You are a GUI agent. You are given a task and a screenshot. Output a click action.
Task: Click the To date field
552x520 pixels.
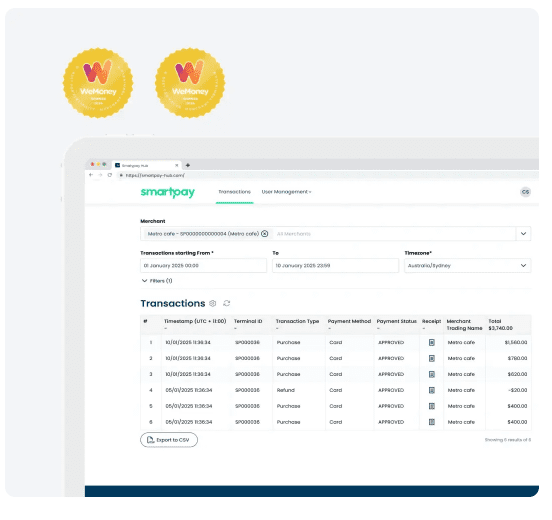pos(335,265)
